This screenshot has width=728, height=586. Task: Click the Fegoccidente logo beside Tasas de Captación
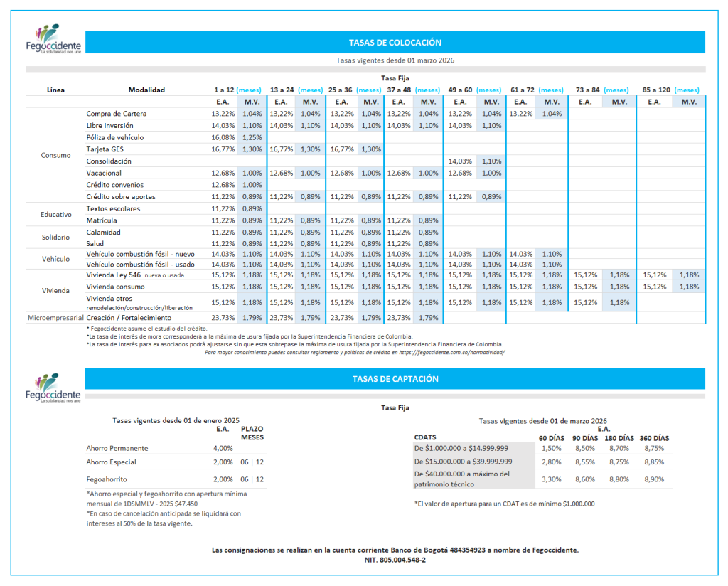(53, 388)
